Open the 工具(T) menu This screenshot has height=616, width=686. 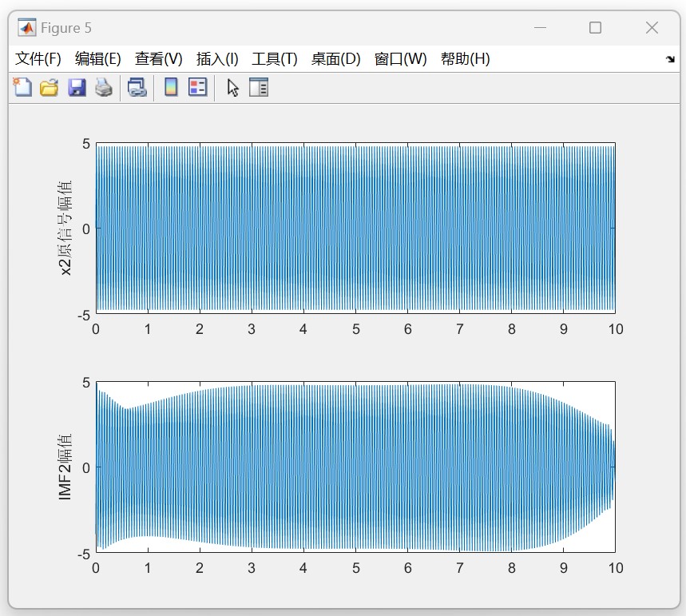click(x=274, y=58)
